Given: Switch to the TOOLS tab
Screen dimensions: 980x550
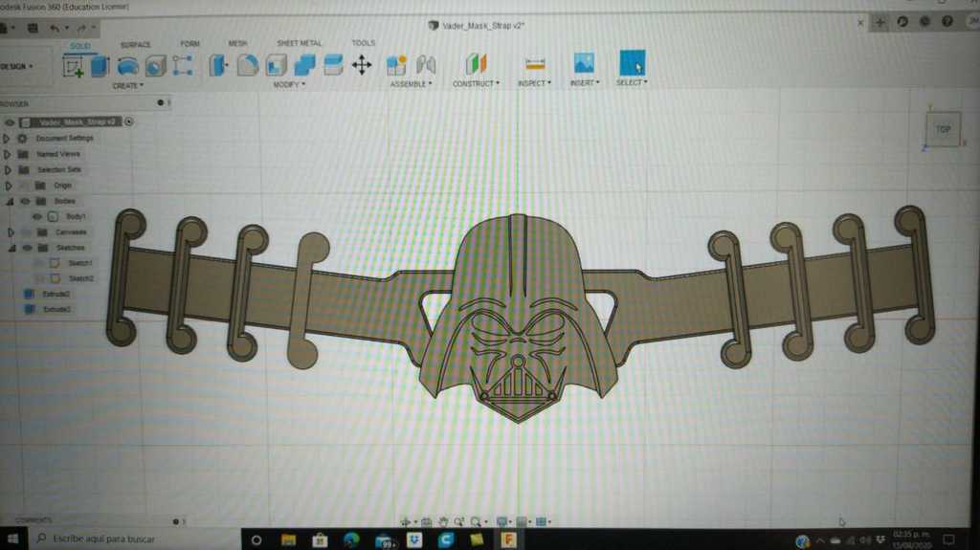Looking at the screenshot, I should click(x=363, y=43).
